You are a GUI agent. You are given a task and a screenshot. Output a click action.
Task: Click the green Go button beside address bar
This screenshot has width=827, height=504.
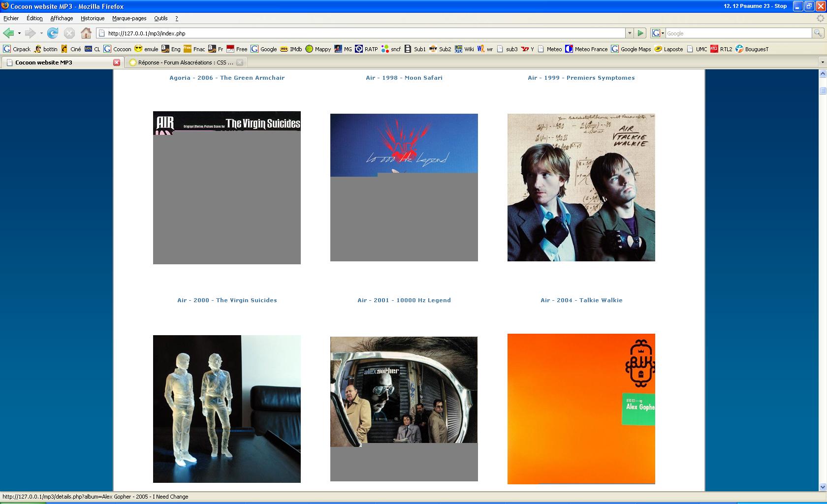[x=640, y=33]
